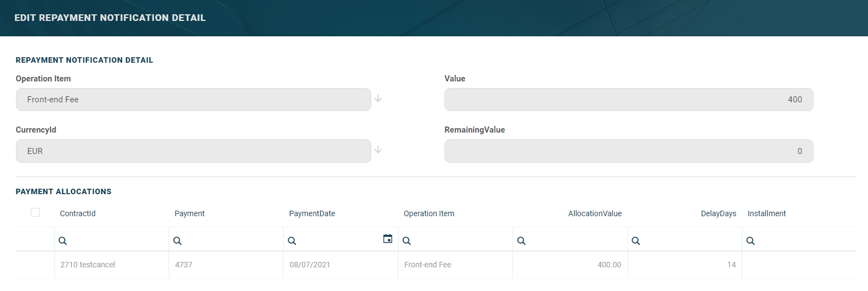
Task: Click search icon in Installment filter
Action: click(x=750, y=241)
